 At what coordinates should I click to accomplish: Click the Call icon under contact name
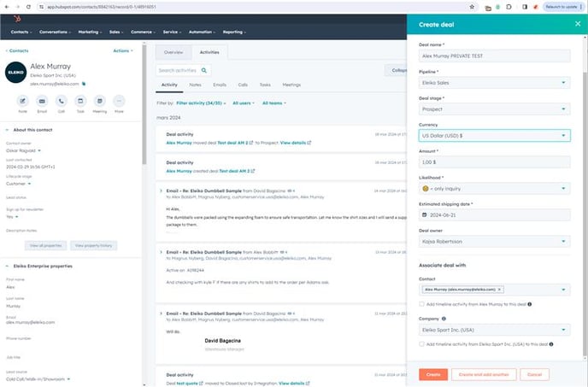pyautogui.click(x=61, y=100)
